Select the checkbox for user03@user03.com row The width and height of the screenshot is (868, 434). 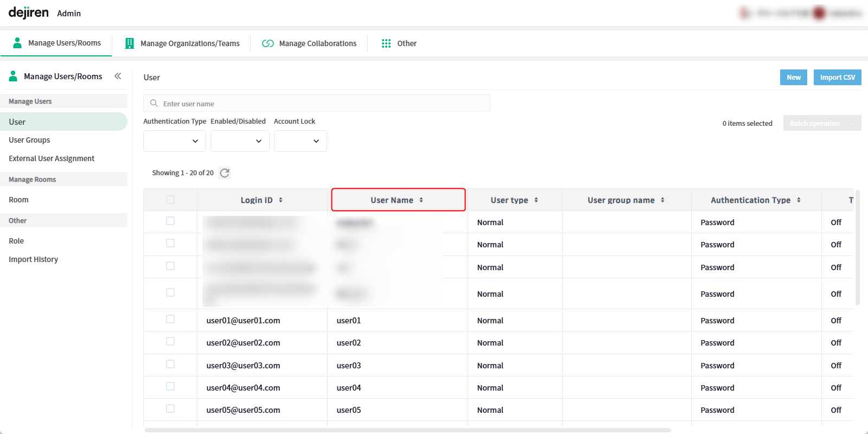pos(170,365)
